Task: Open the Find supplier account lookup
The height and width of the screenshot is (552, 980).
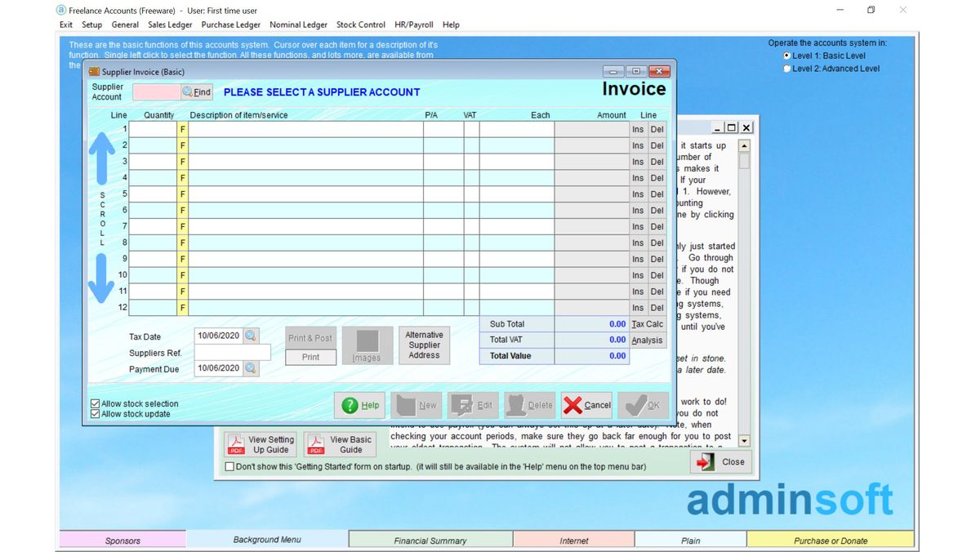Action: [198, 91]
